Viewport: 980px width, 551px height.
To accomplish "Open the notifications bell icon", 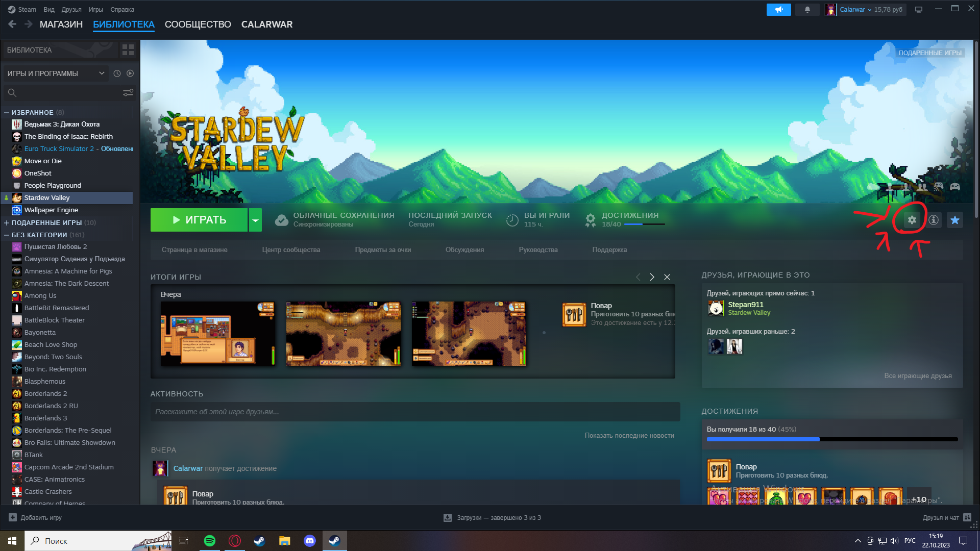I will coord(807,10).
